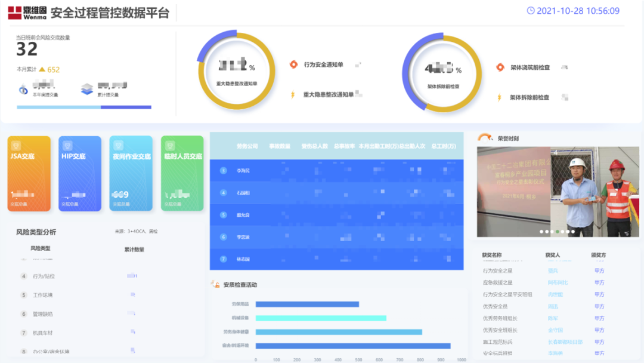Click the number 32 risk briefing count
644x363 pixels.
(x=27, y=50)
